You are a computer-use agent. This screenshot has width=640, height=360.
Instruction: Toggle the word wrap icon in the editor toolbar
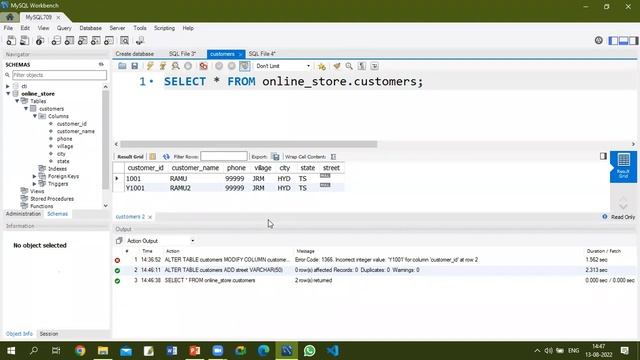click(374, 66)
